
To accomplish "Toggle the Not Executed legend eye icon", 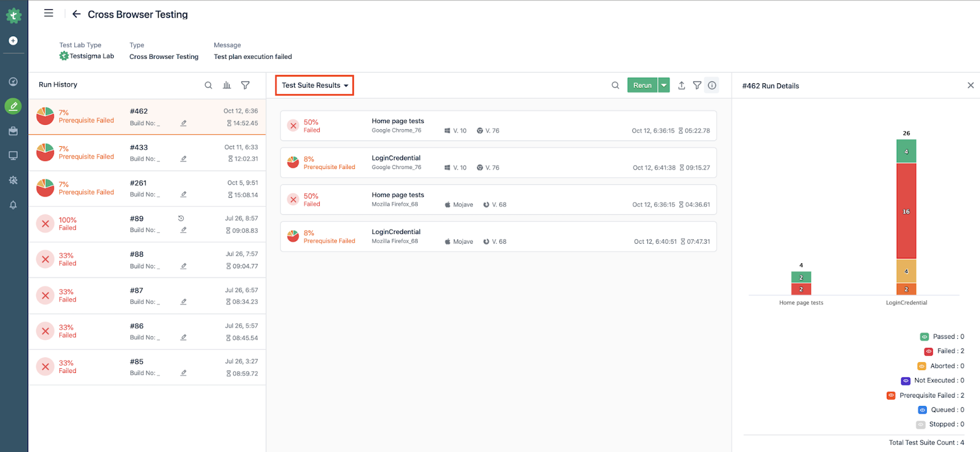I will (906, 380).
